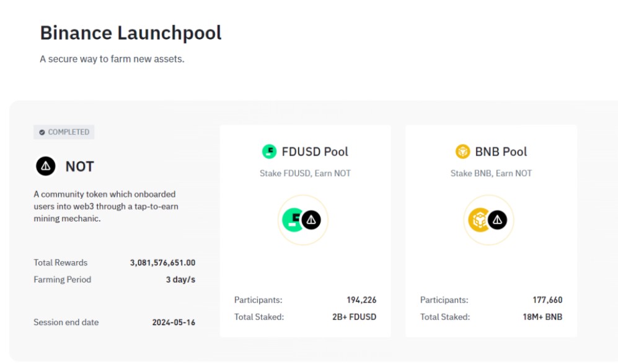Click the 194,226 participants value

361,300
